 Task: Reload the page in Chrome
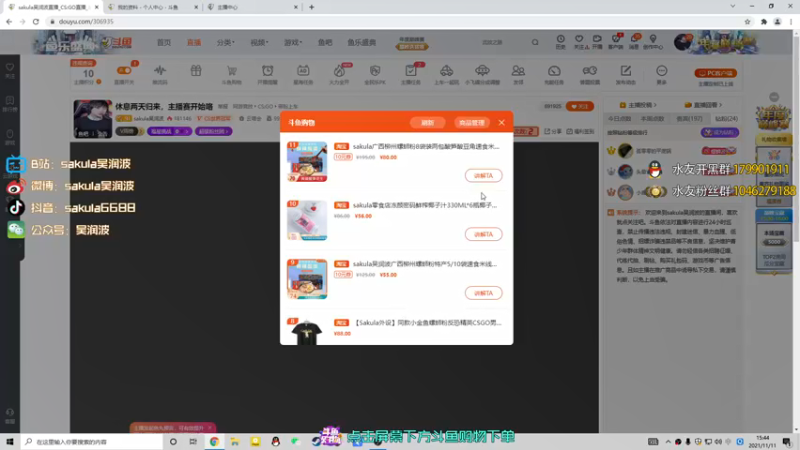[x=36, y=21]
